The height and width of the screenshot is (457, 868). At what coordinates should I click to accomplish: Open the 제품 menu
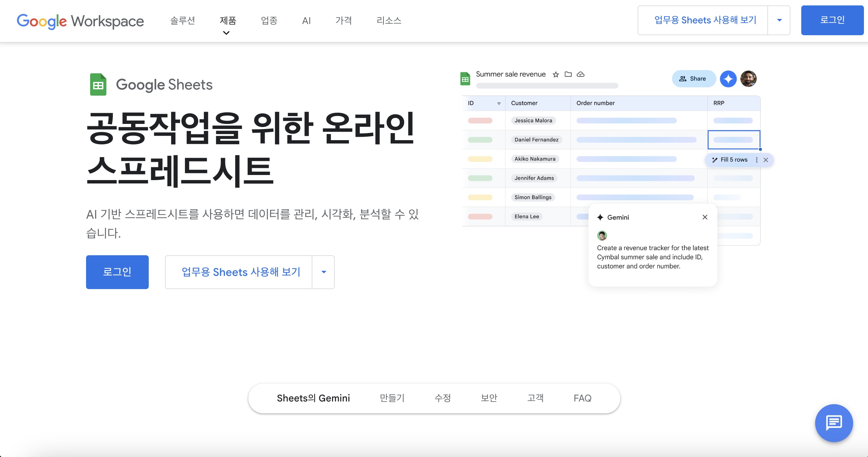[x=228, y=21]
